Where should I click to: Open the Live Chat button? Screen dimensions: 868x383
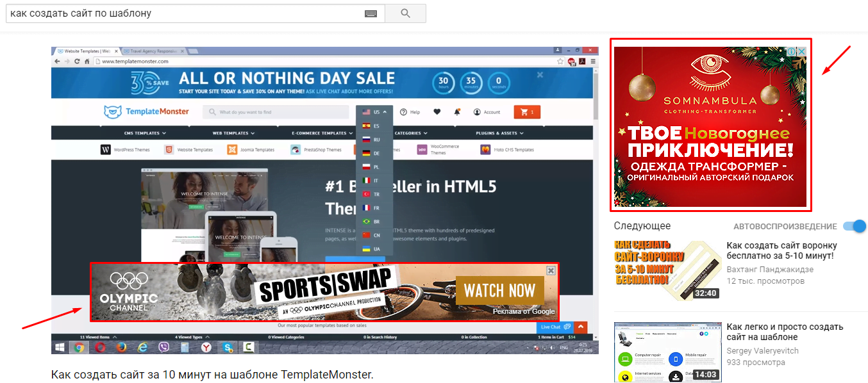tap(555, 327)
